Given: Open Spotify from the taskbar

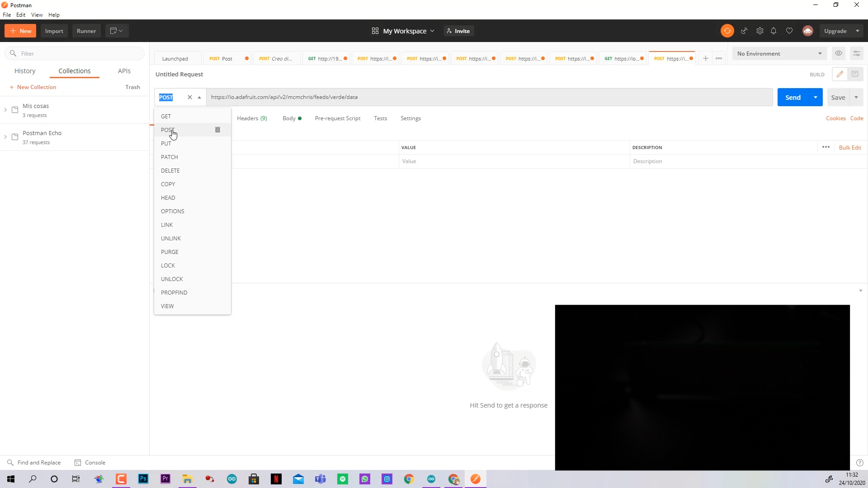Looking at the screenshot, I should (x=343, y=479).
